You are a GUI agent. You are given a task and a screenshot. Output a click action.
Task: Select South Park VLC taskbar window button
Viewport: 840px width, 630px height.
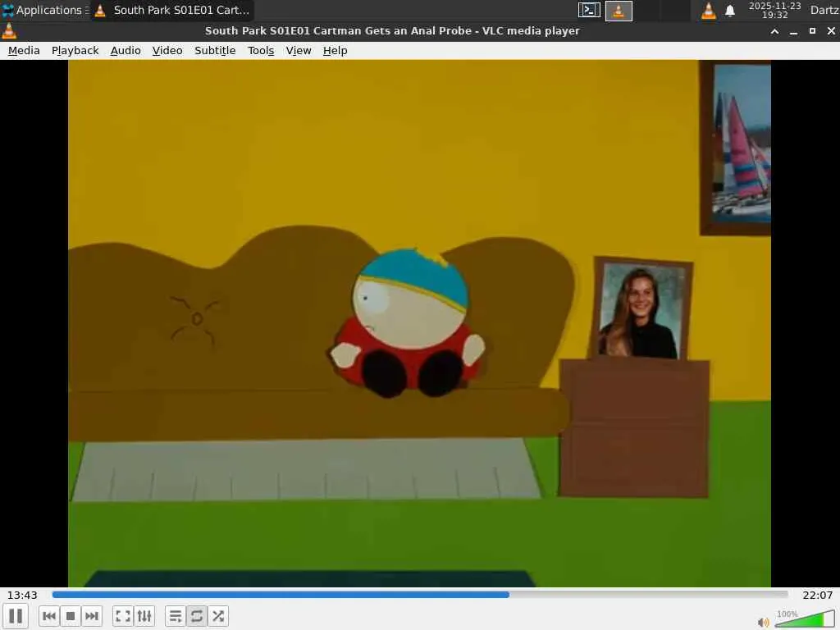[172, 10]
